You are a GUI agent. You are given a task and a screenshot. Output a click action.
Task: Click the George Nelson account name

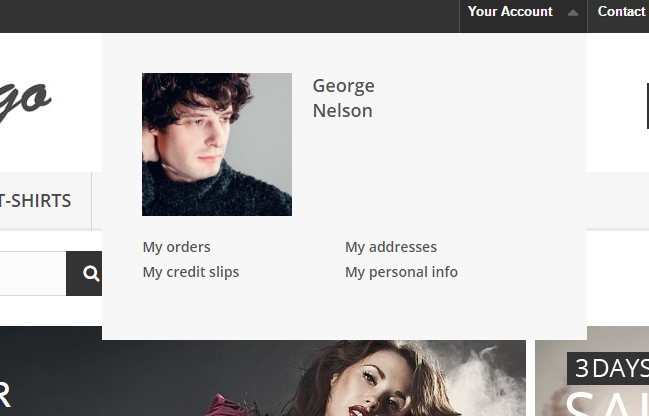point(344,98)
